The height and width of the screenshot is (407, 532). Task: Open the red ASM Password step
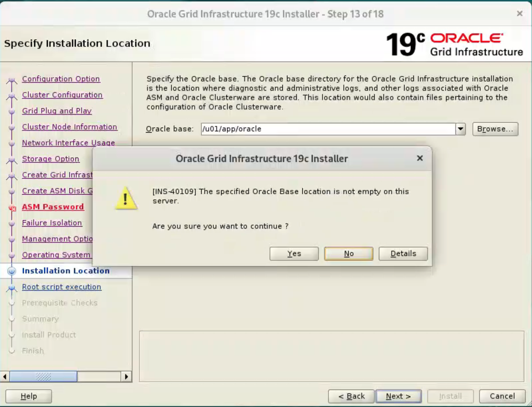pyautogui.click(x=53, y=207)
